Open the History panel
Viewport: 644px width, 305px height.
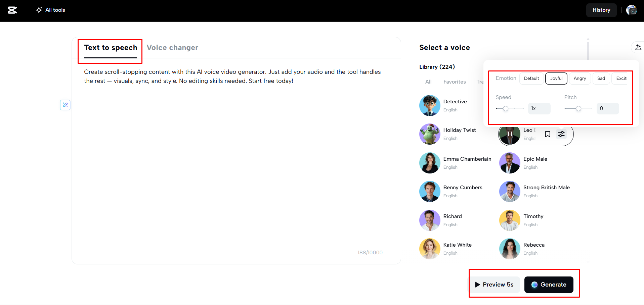coord(601,10)
